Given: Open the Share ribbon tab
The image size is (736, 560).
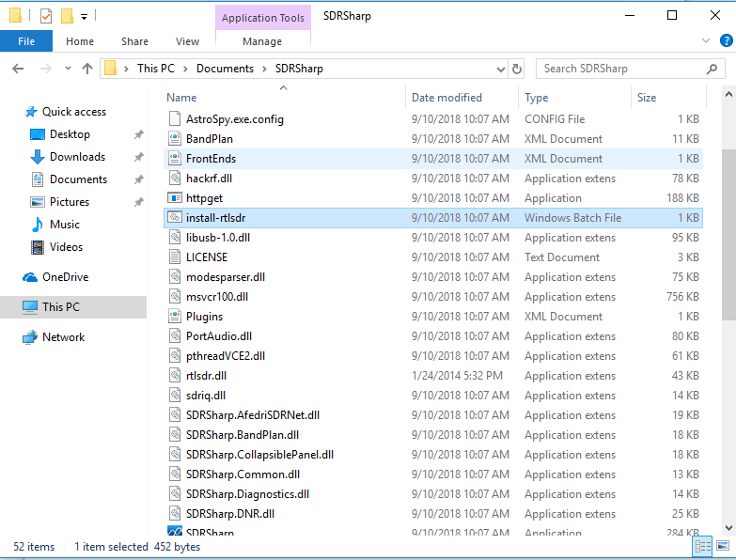Looking at the screenshot, I should [134, 41].
